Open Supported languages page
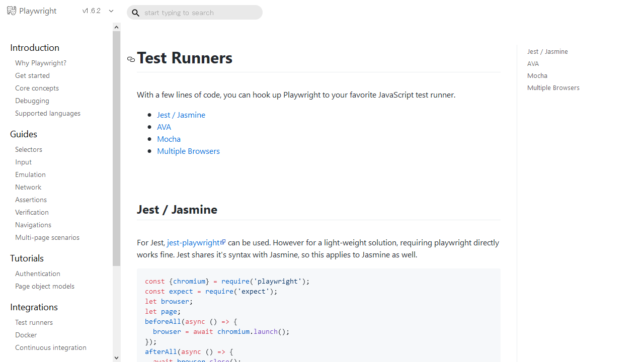The height and width of the screenshot is (362, 644). (48, 113)
